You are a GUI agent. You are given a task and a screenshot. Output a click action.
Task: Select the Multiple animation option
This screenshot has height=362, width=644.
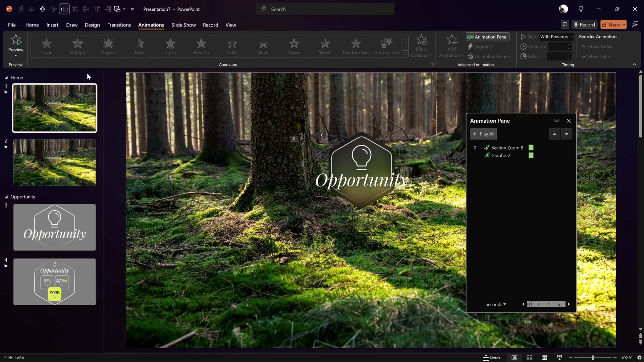[x=77, y=46]
